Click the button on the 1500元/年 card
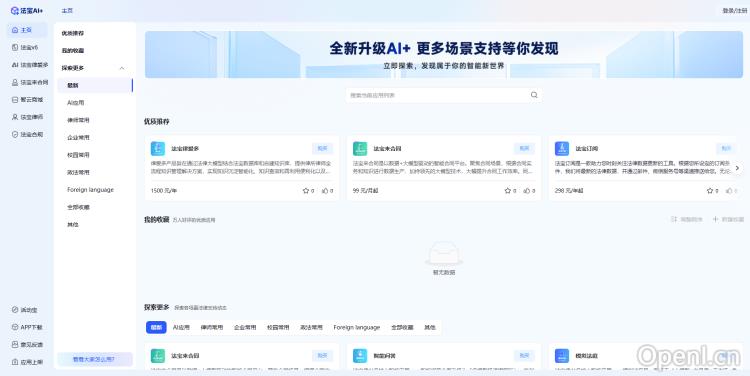 point(322,148)
